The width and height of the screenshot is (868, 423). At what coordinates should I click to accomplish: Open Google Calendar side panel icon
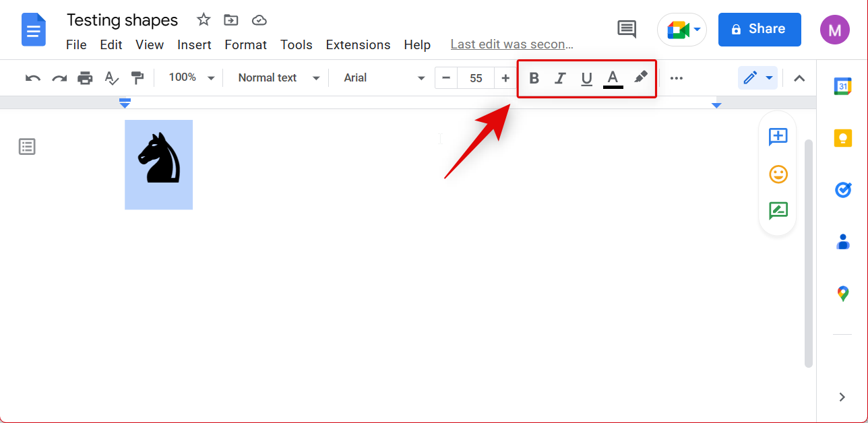(x=842, y=86)
